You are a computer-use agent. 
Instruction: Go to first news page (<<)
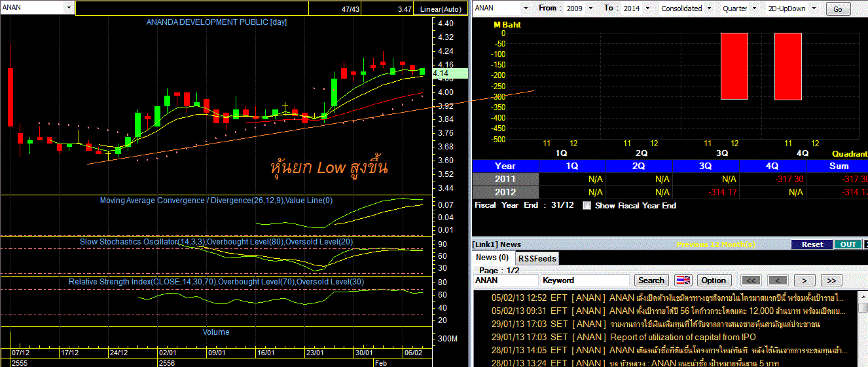point(751,280)
